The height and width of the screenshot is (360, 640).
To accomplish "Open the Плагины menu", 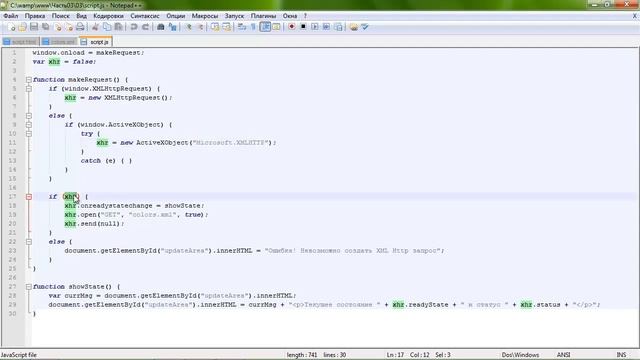I will 263,16.
